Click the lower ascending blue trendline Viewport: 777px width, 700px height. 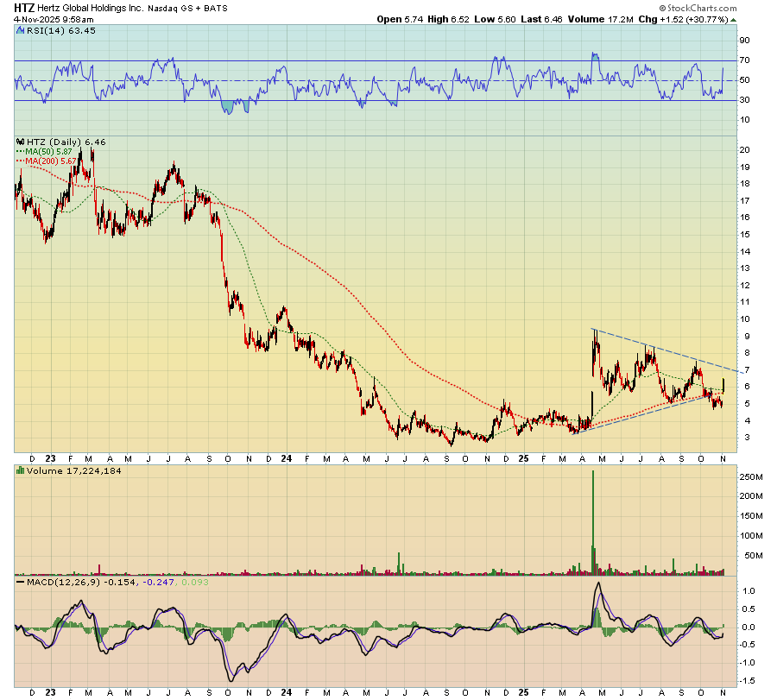click(x=641, y=414)
